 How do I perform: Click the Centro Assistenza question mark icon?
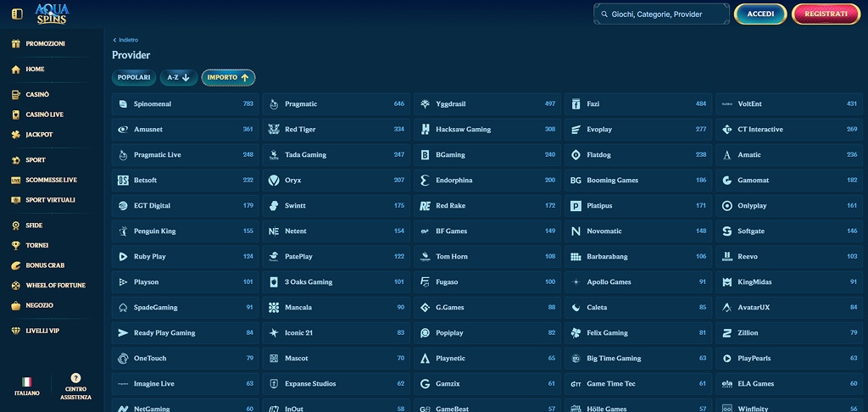point(75,378)
